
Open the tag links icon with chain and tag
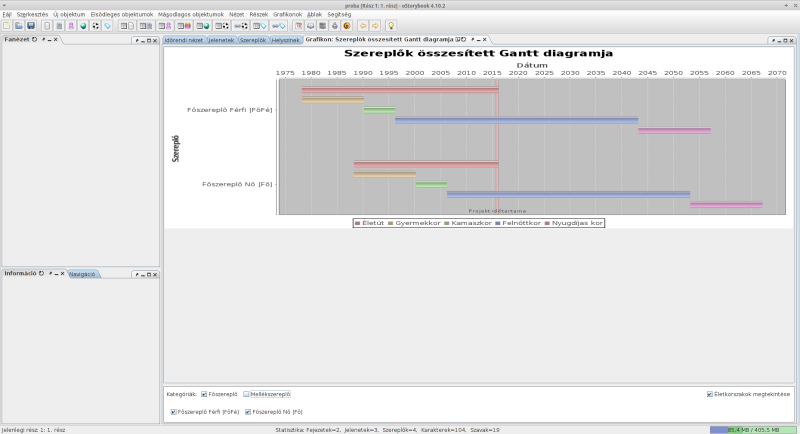tap(279, 25)
